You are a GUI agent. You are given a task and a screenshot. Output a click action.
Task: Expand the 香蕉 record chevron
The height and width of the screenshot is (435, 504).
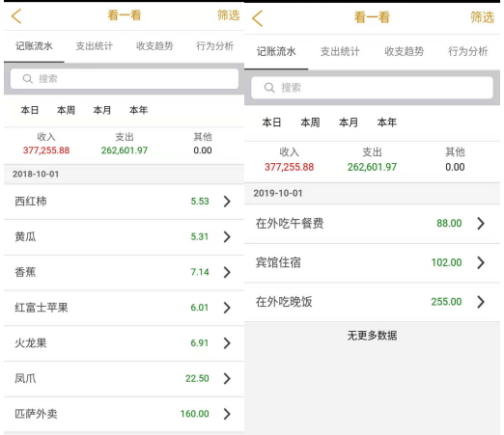coord(227,272)
